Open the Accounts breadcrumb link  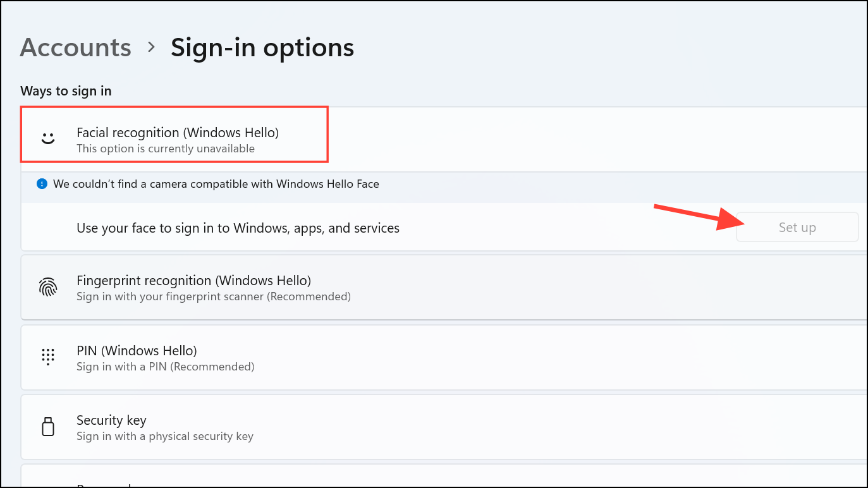pos(75,47)
